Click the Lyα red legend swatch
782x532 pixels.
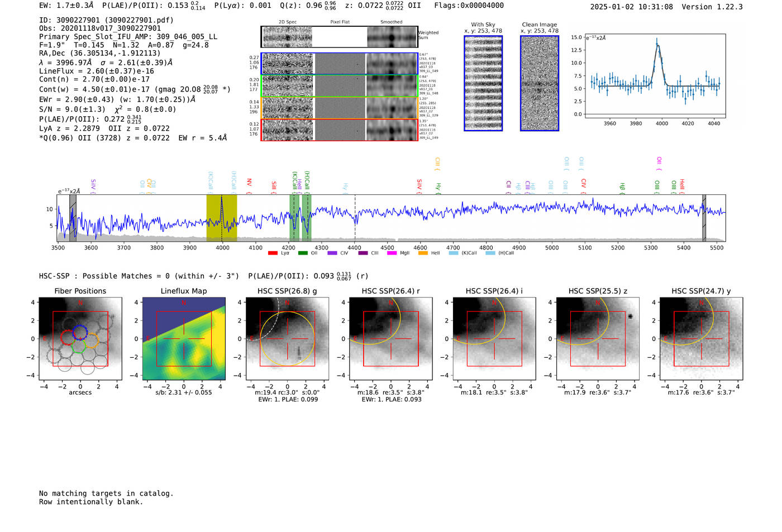(x=273, y=253)
